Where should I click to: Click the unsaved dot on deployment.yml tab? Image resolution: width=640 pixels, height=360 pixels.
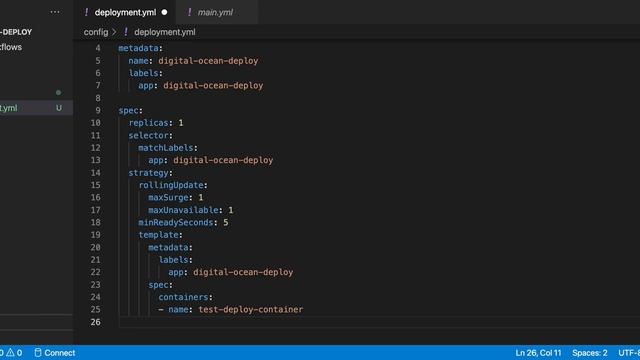(x=164, y=12)
